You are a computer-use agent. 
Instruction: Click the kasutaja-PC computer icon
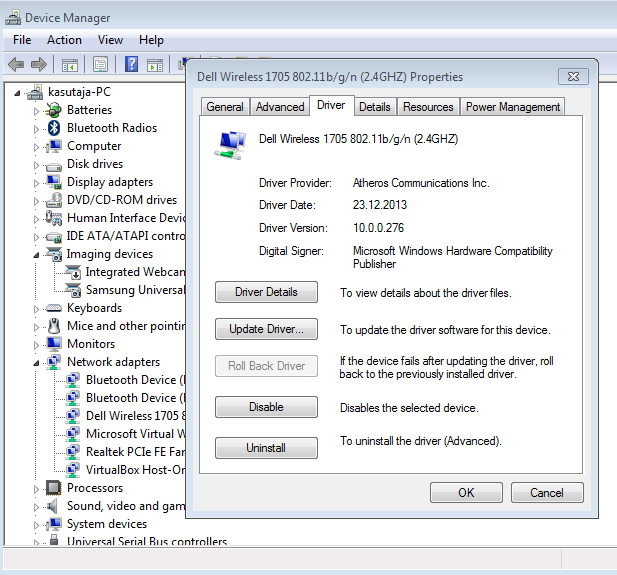click(x=35, y=92)
